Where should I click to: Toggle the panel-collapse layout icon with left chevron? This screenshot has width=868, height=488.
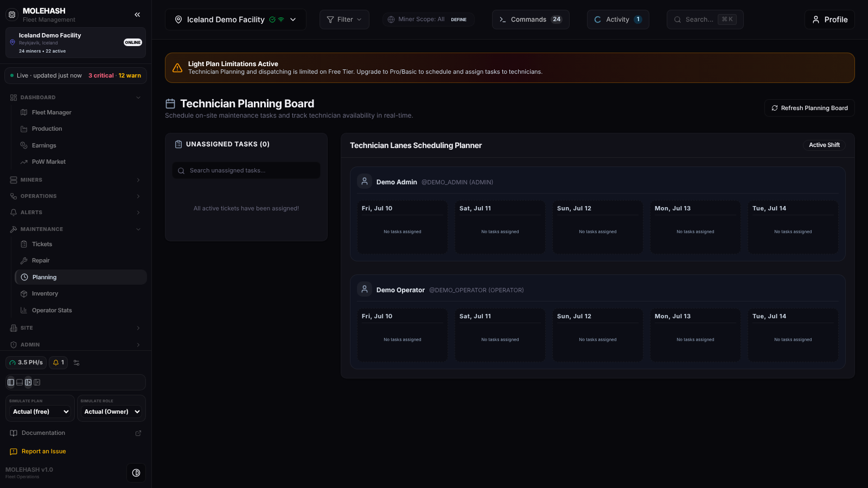[37, 382]
